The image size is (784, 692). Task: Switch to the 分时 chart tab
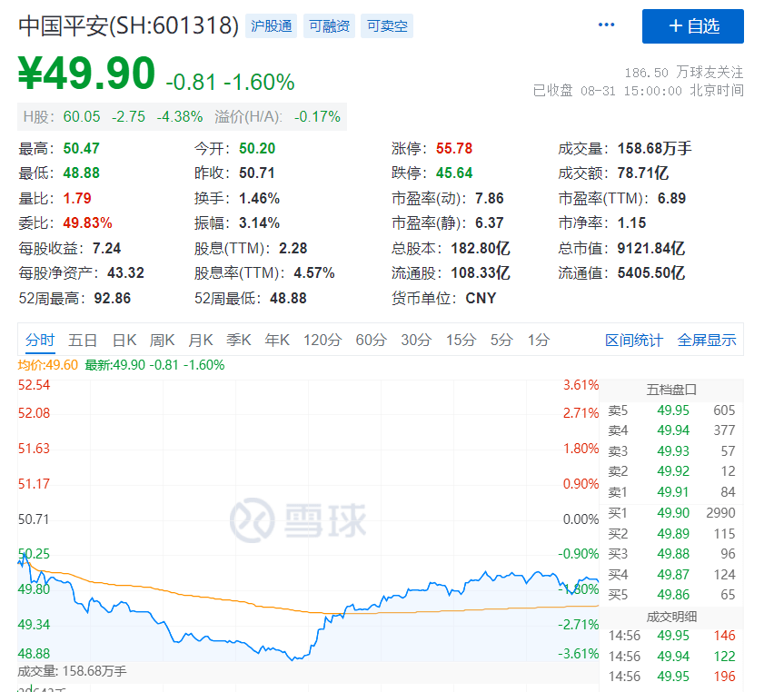[x=40, y=341]
